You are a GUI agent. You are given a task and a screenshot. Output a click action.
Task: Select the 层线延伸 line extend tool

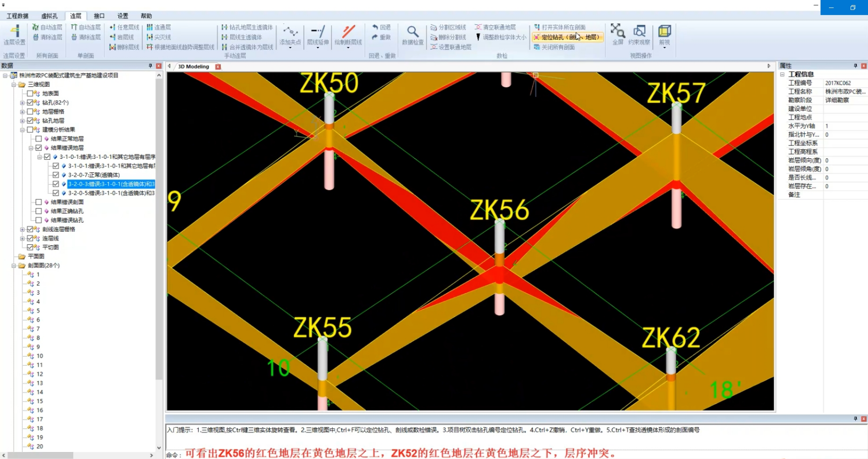318,35
